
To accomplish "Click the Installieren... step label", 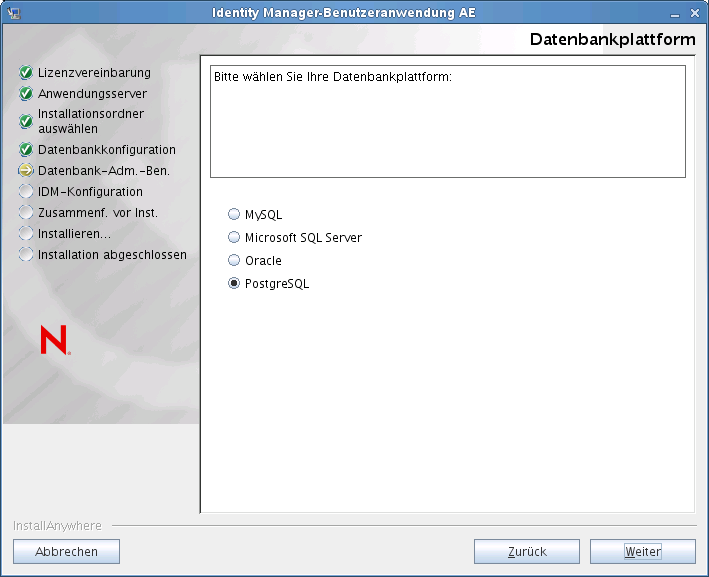I will (74, 234).
